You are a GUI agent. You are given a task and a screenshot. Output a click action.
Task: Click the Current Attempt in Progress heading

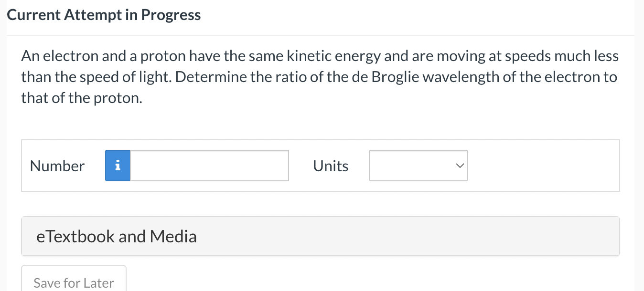click(104, 15)
